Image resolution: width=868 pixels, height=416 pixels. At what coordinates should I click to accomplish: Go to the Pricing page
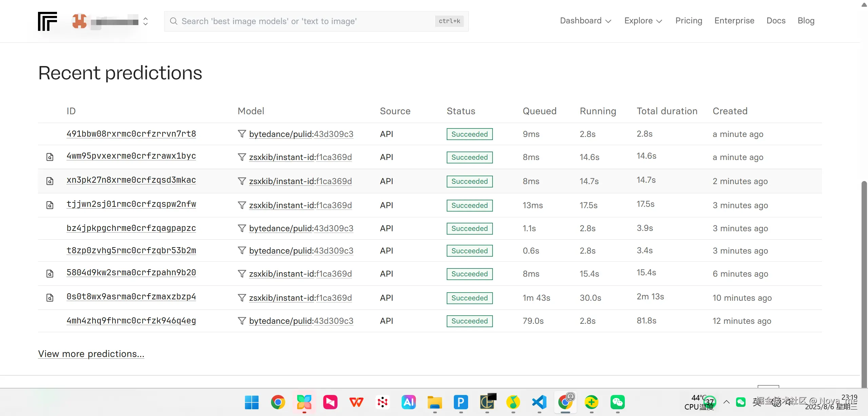[689, 21]
